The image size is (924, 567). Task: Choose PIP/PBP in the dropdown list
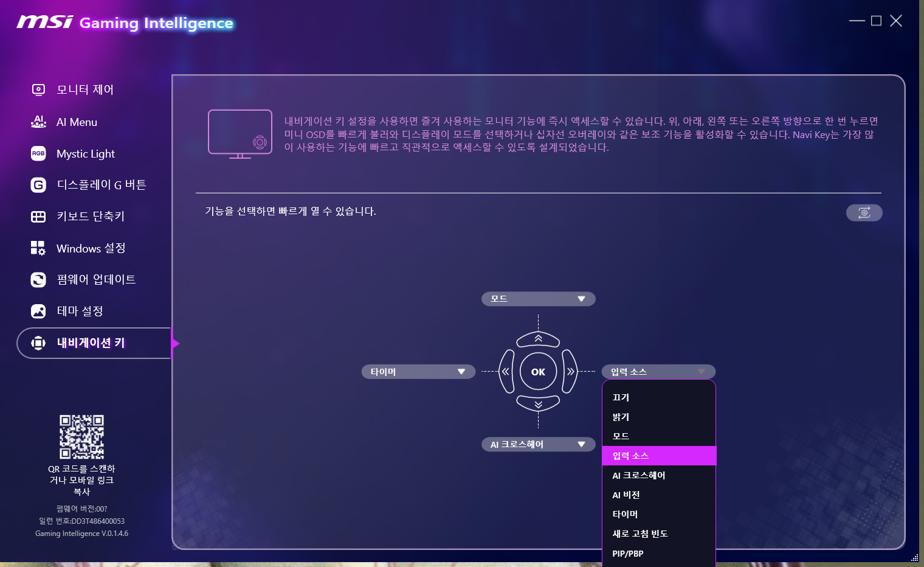point(659,553)
